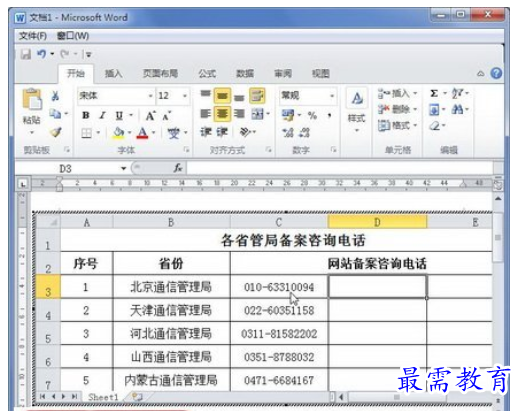
Task: Click the fx insert function button
Action: (x=178, y=168)
